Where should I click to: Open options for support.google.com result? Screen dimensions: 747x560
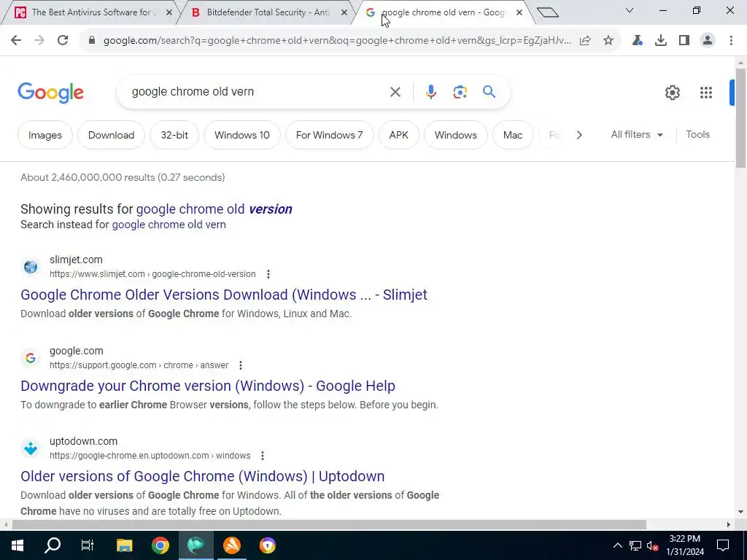241,365
